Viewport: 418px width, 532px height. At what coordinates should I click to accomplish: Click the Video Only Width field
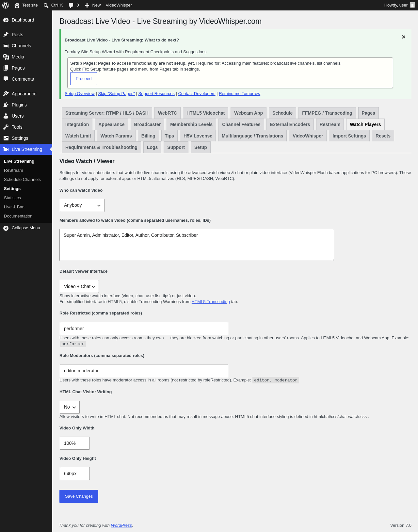[75, 443]
